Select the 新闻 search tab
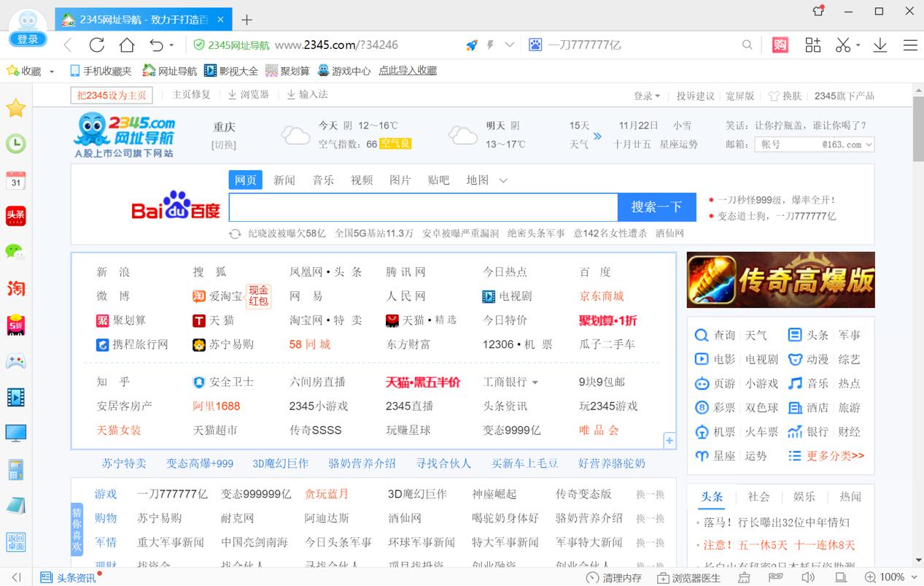Viewport: 924px width, 586px height. click(284, 180)
